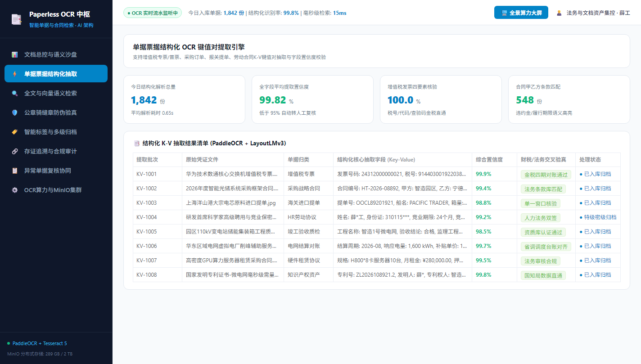Select batch KV-1005 cell
The height and width of the screenshot is (364, 641).
(158, 232)
